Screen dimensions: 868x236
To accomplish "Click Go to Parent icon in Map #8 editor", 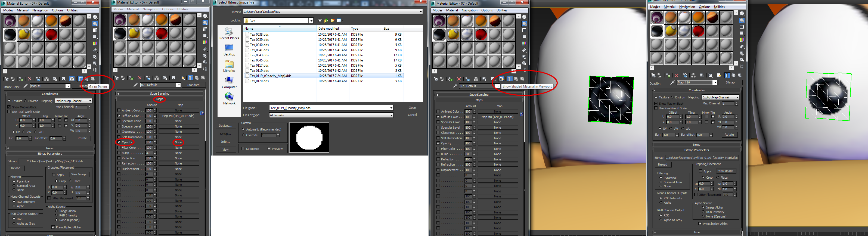I will pyautogui.click(x=87, y=79).
